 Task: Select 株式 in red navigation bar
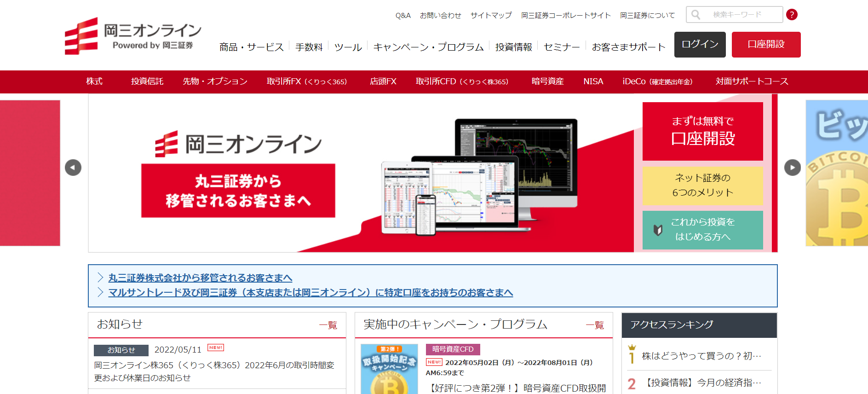click(94, 81)
